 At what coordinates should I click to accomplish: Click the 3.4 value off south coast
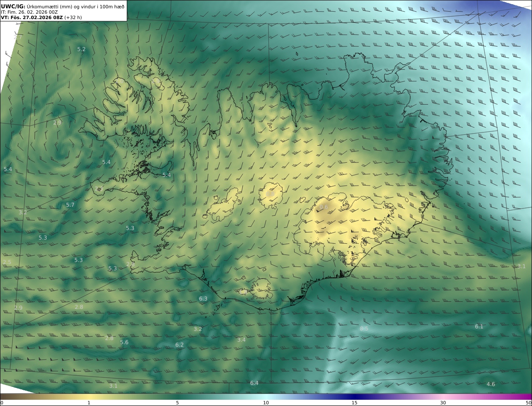[241, 340]
